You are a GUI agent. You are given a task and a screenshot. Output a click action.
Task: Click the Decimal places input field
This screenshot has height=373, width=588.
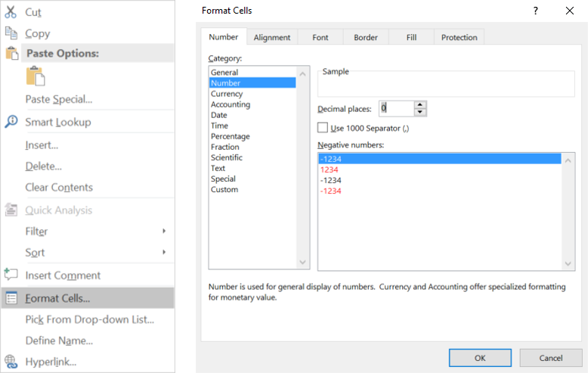[396, 108]
